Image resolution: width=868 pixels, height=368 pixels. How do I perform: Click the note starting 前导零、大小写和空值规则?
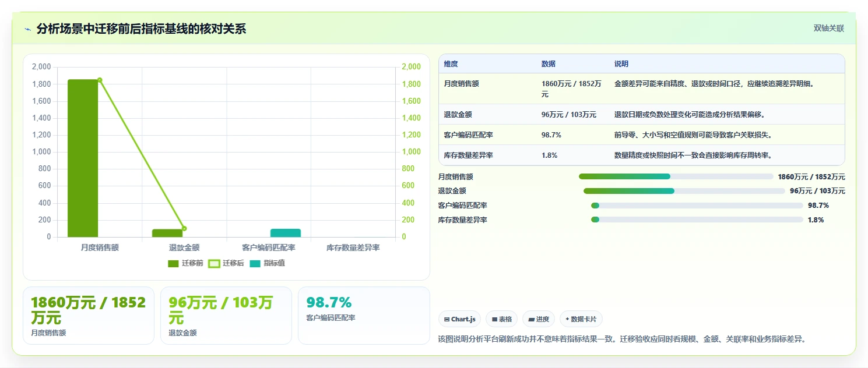pyautogui.click(x=693, y=135)
